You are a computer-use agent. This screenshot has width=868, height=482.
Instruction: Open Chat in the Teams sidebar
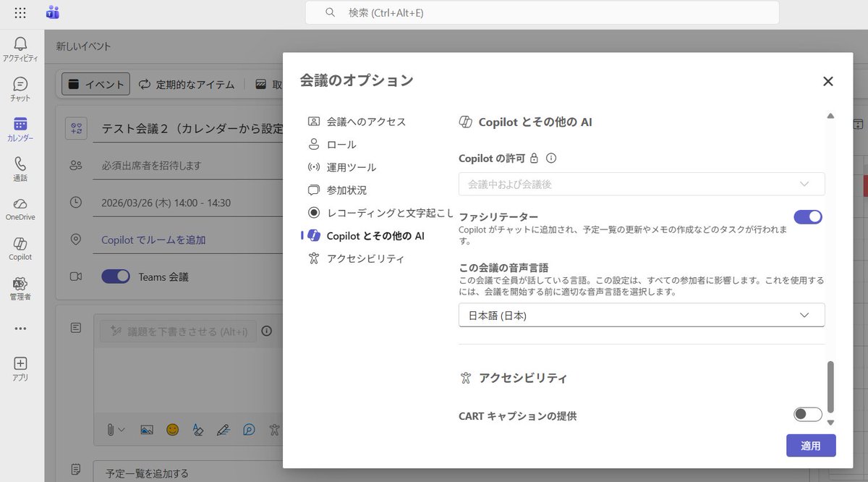tap(20, 89)
